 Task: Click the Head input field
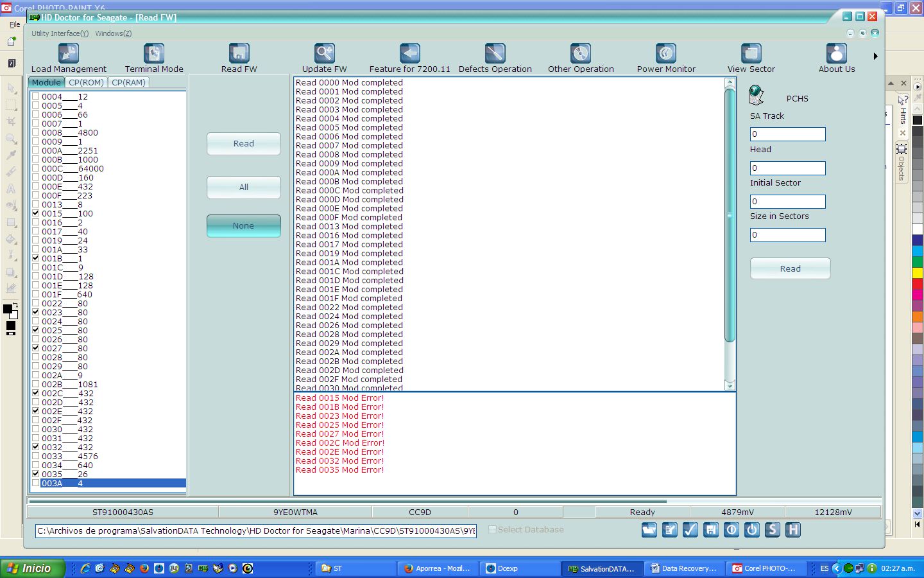click(x=788, y=168)
